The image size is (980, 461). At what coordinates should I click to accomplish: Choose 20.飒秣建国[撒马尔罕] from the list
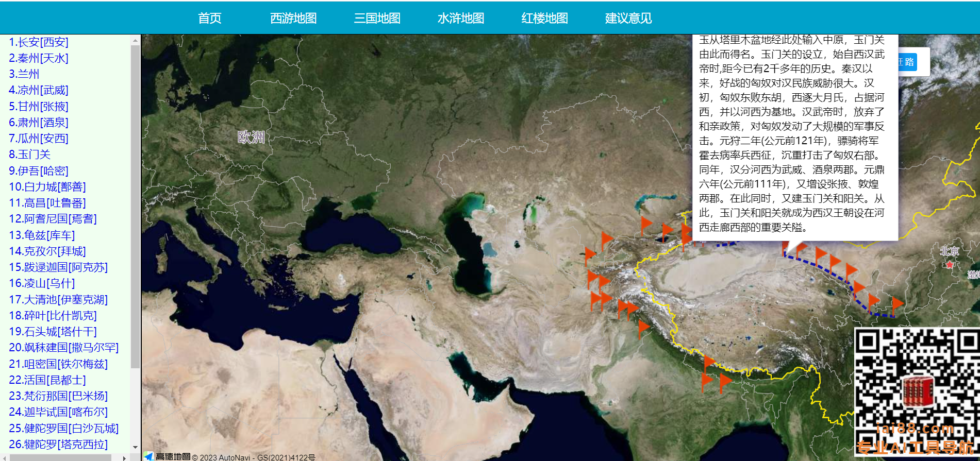(63, 348)
